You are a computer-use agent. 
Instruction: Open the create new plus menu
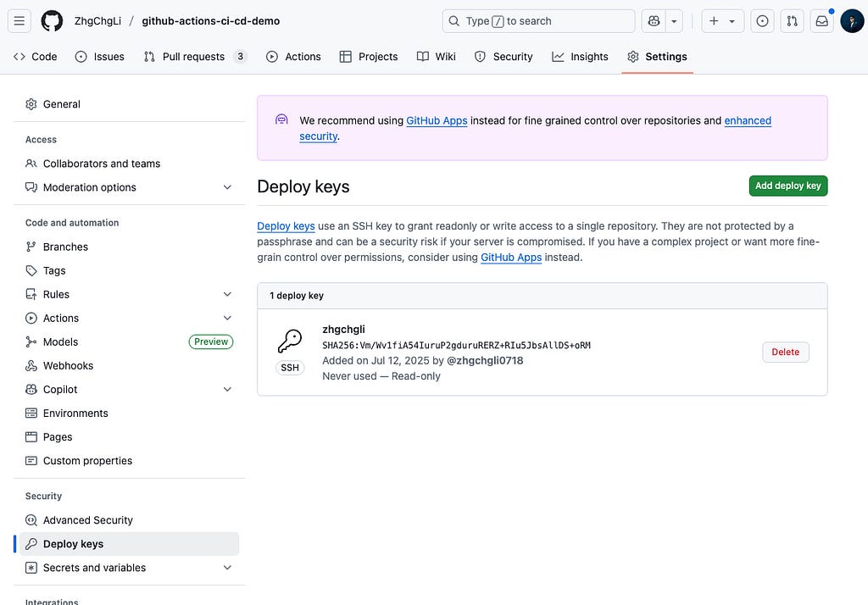(x=722, y=21)
